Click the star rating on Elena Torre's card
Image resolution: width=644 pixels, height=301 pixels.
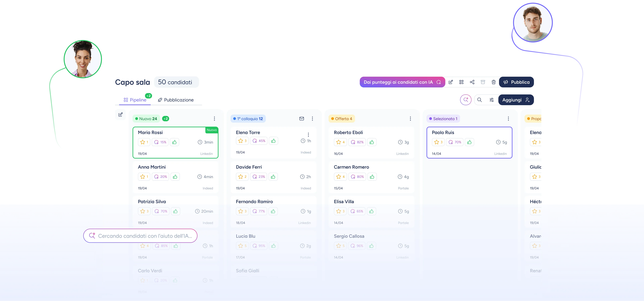pyautogui.click(x=242, y=141)
